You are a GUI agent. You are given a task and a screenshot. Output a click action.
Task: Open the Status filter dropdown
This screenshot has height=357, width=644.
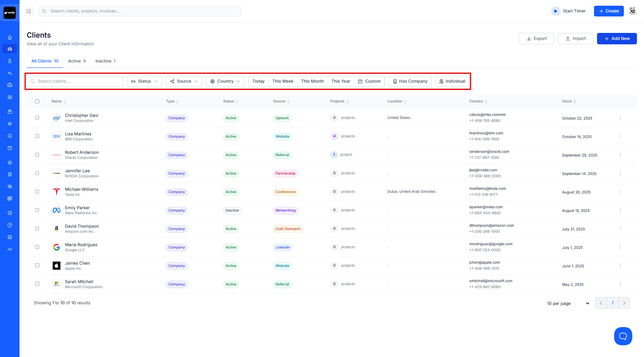[144, 81]
